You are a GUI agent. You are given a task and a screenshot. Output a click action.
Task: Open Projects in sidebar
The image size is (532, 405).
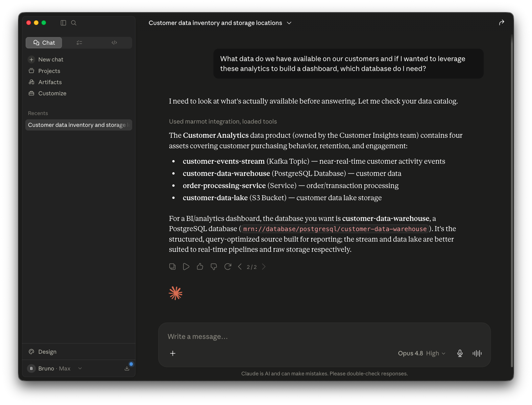[49, 71]
